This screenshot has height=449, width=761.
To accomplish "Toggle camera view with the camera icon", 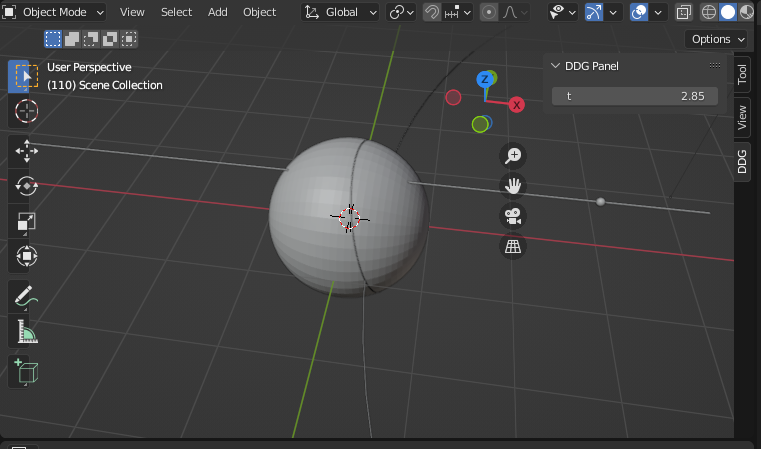I will (x=513, y=216).
